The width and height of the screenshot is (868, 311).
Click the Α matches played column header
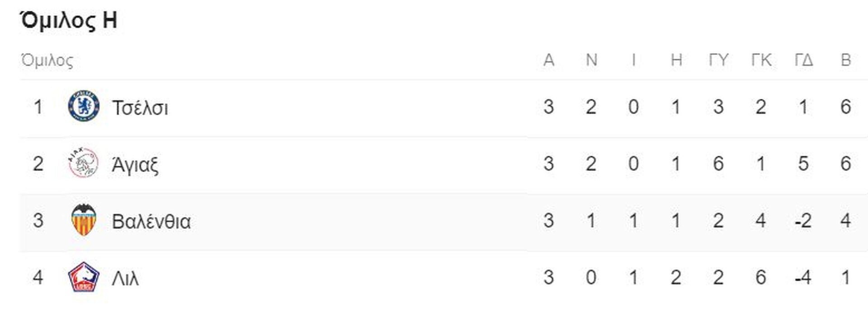[549, 60]
